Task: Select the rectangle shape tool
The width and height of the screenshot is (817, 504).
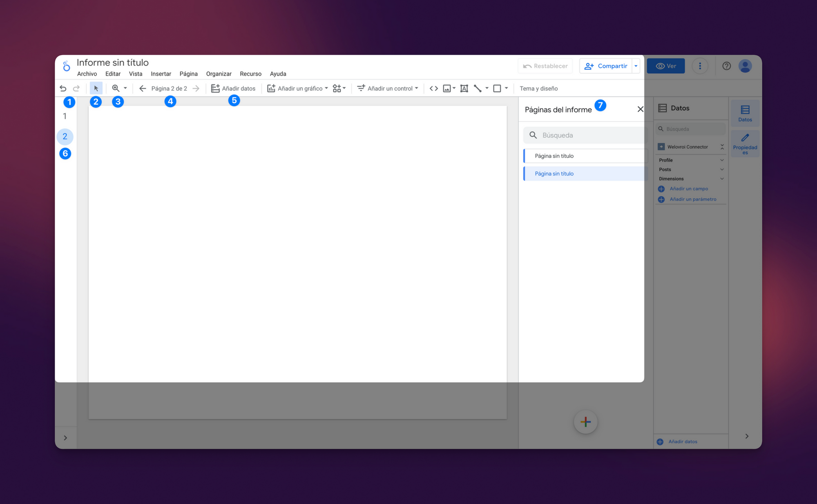Action: 497,89
